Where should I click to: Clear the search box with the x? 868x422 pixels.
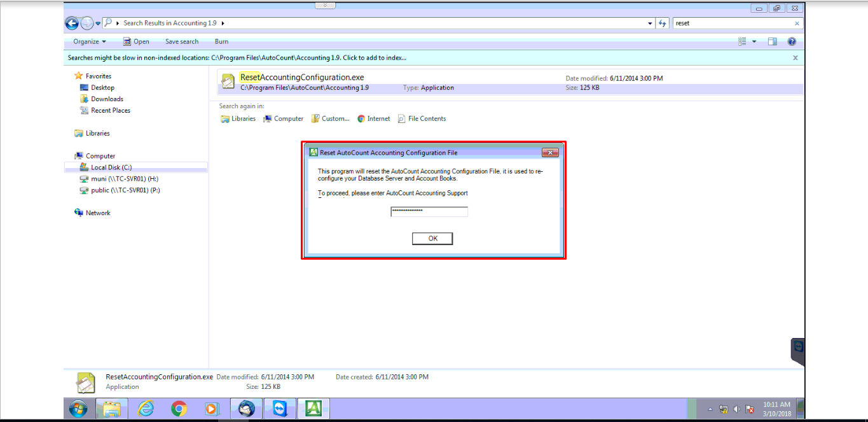tap(797, 24)
